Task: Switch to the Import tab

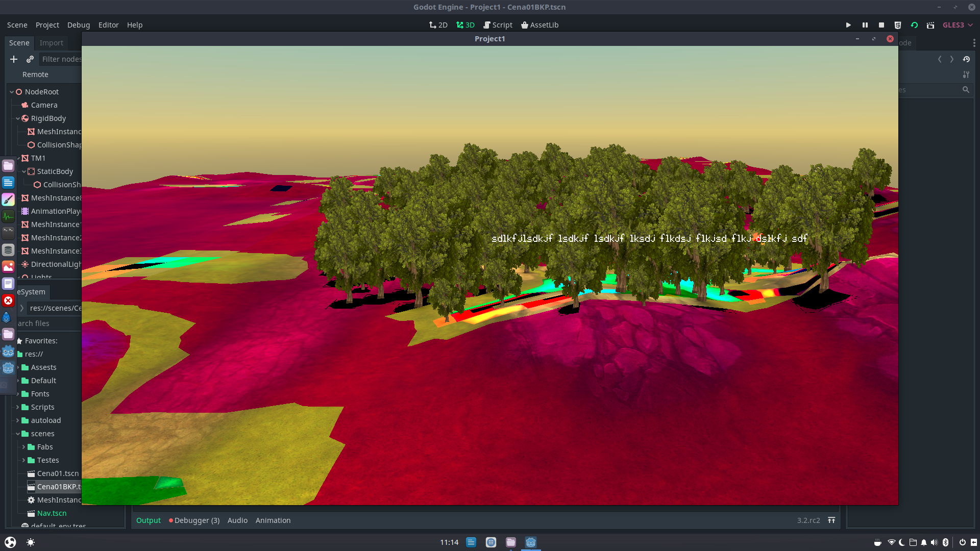Action: click(x=52, y=42)
